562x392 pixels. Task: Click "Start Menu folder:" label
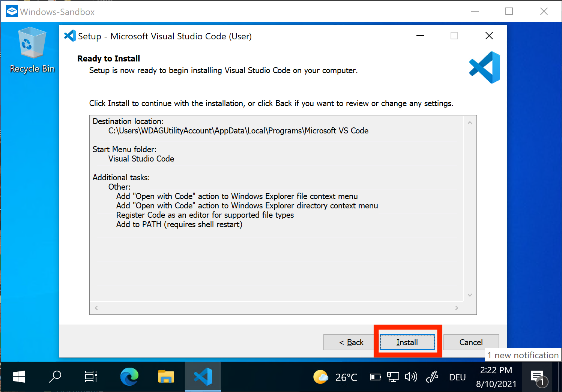[125, 150]
